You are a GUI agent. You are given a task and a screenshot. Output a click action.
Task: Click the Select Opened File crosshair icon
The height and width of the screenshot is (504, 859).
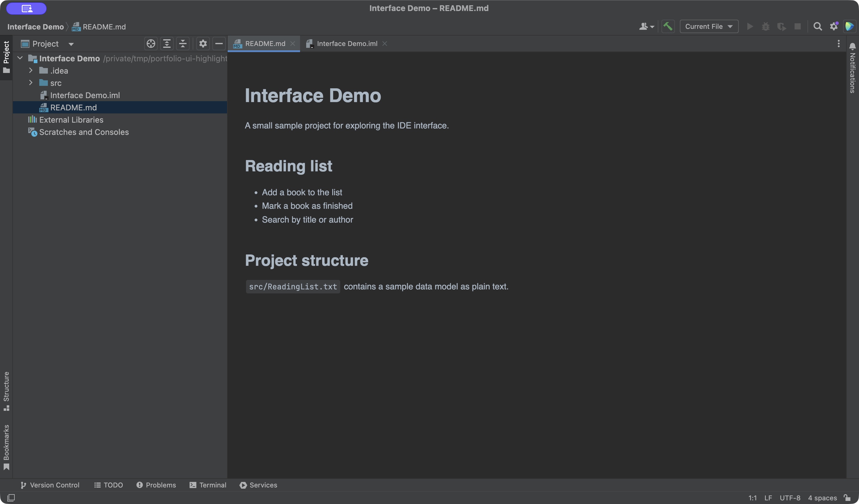coord(151,44)
